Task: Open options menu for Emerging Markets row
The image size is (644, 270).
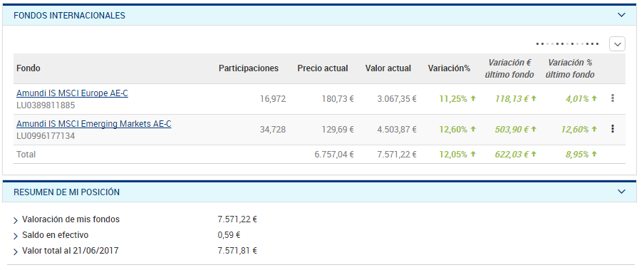Action: tap(613, 129)
